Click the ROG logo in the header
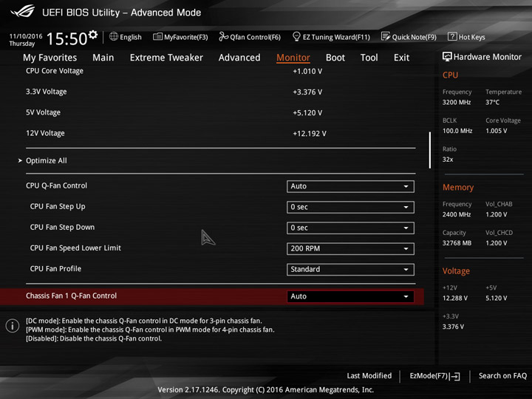 [22, 11]
